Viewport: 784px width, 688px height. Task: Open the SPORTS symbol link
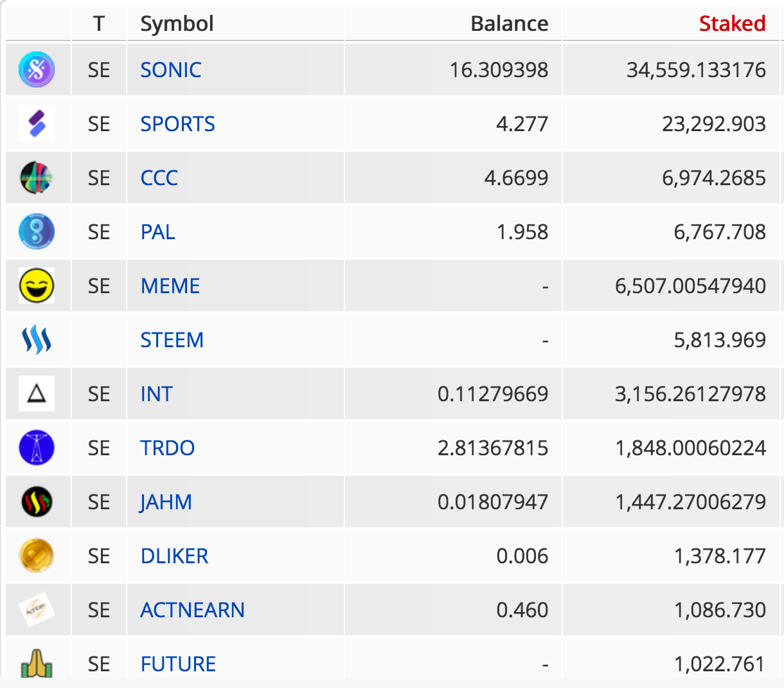pos(177,123)
